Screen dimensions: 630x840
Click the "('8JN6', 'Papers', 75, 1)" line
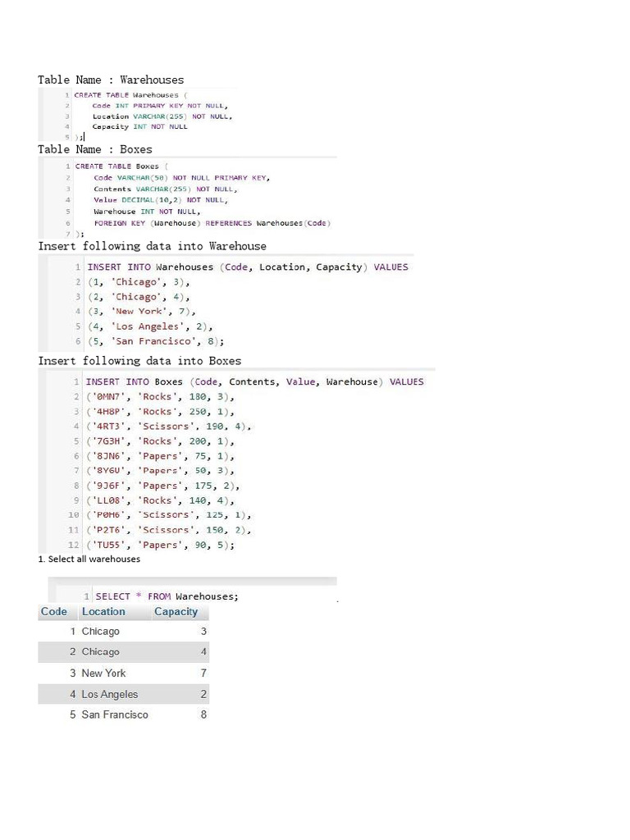(160, 456)
